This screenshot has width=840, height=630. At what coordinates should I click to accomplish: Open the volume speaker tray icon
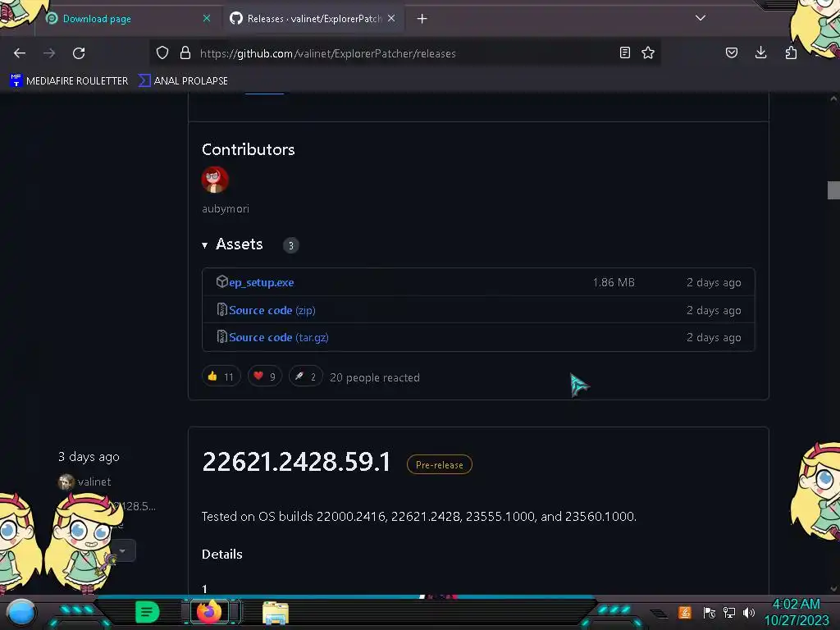click(749, 612)
